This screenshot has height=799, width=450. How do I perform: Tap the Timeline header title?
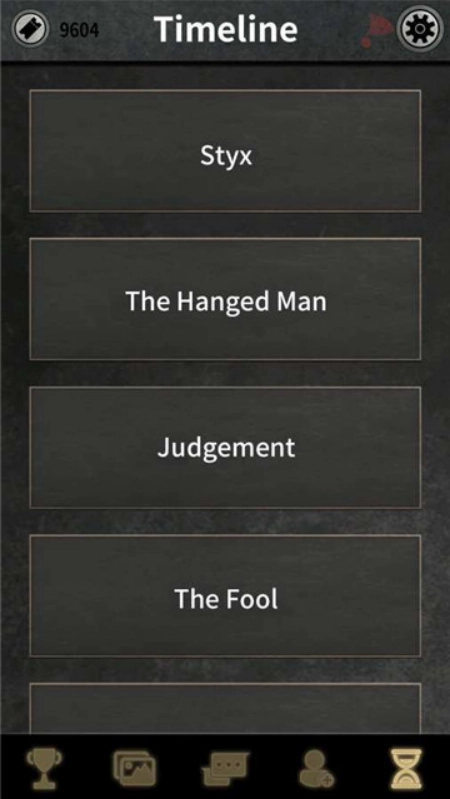point(226,29)
